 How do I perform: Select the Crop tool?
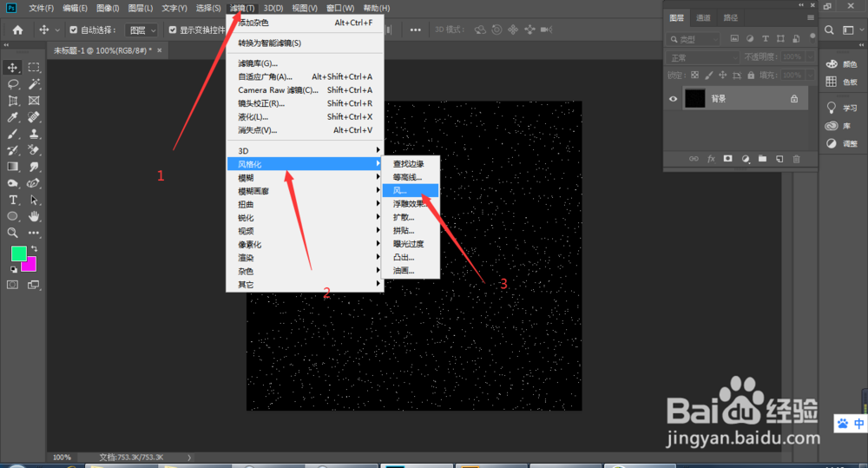[x=12, y=101]
